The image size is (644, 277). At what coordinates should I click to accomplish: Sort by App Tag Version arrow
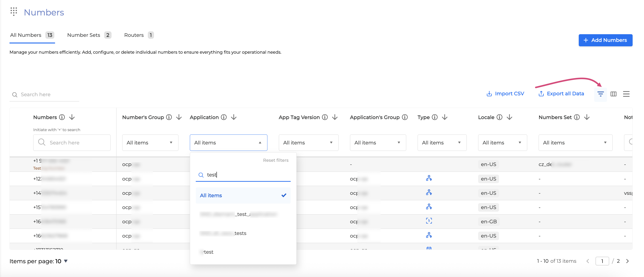pyautogui.click(x=335, y=117)
